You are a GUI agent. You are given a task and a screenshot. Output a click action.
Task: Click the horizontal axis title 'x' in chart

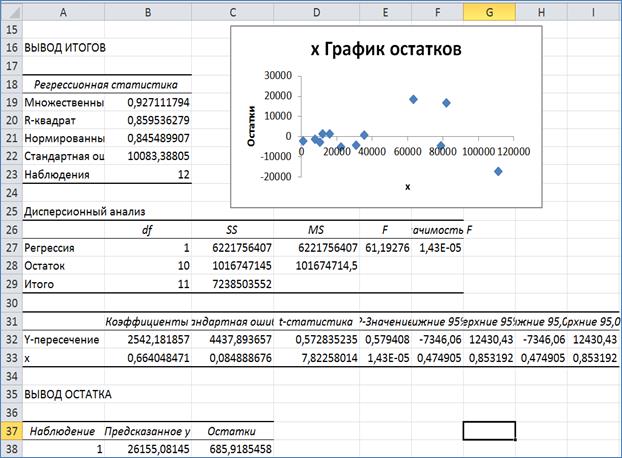407,187
